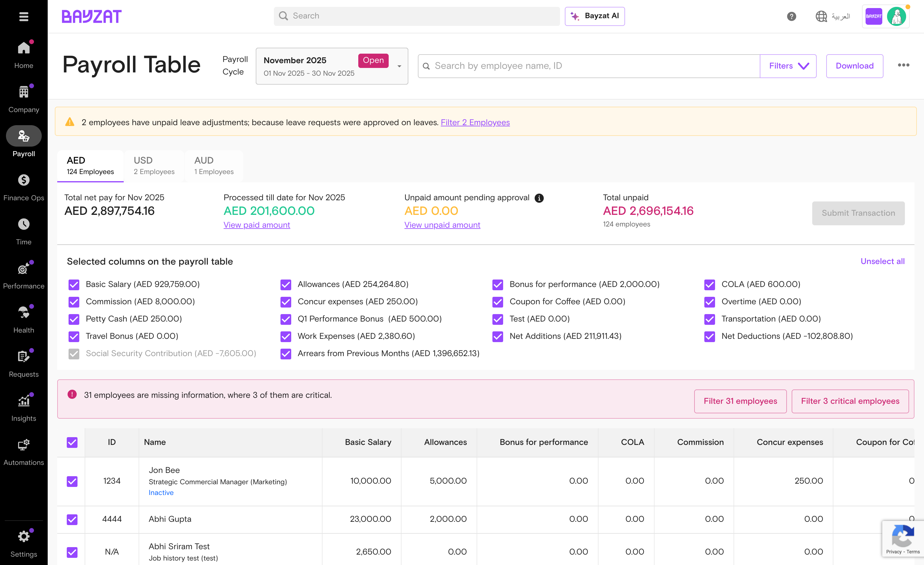Focus the top global Search field

point(417,16)
